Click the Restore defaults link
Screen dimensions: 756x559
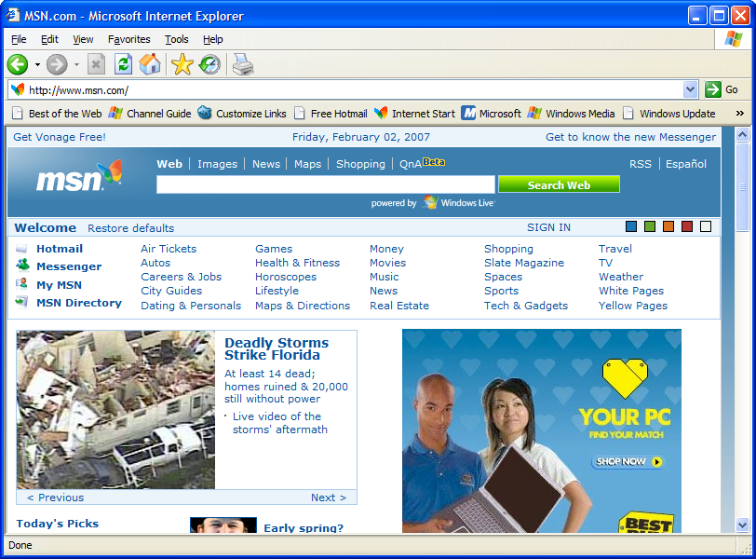click(x=130, y=227)
